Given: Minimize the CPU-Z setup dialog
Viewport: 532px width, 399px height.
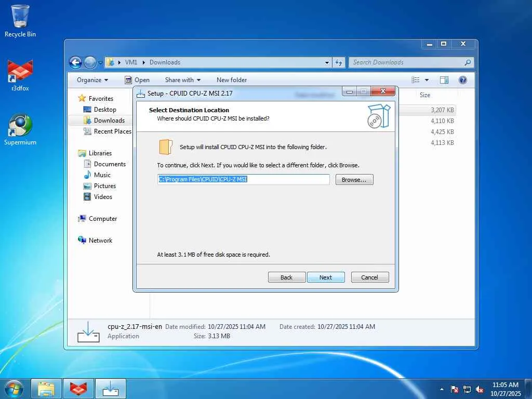Looking at the screenshot, I should click(x=350, y=91).
